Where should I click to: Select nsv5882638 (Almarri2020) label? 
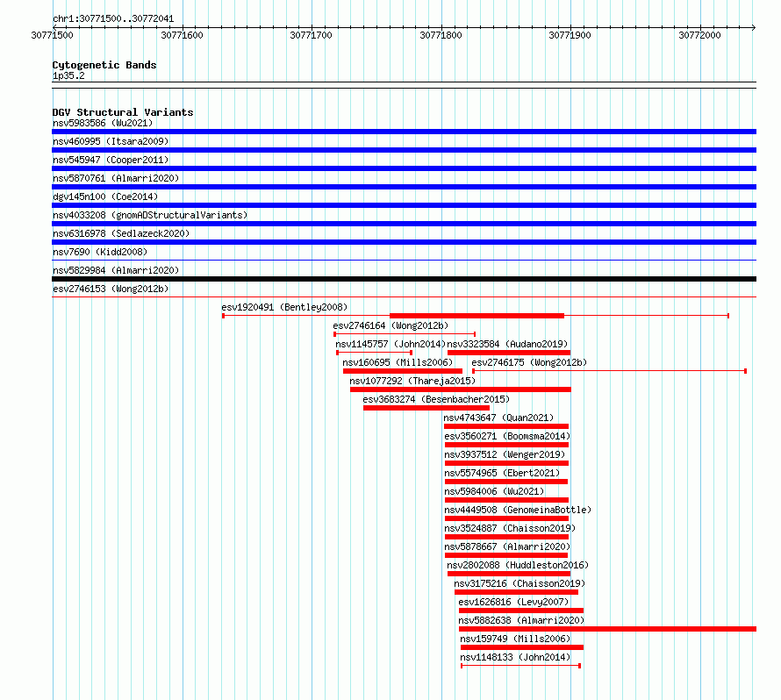(521, 620)
